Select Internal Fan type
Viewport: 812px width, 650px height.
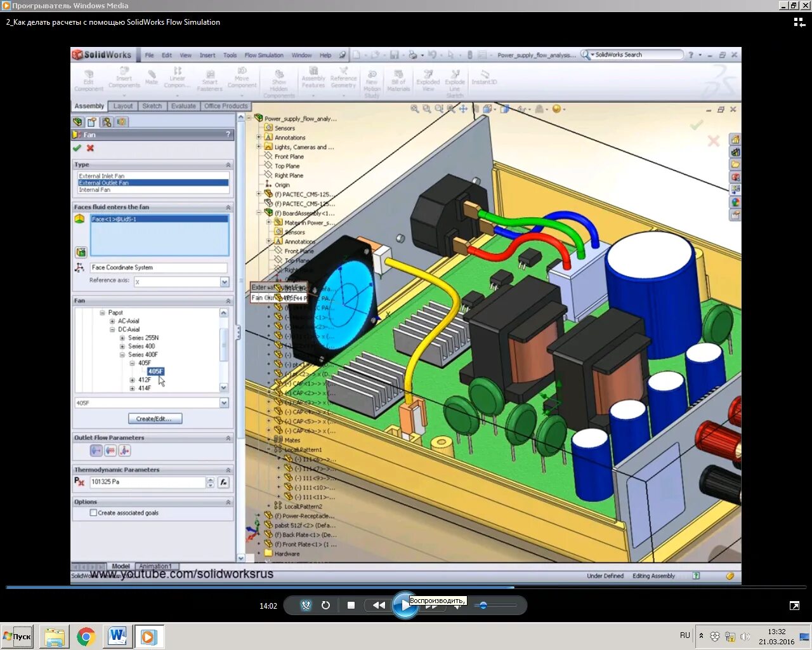152,190
